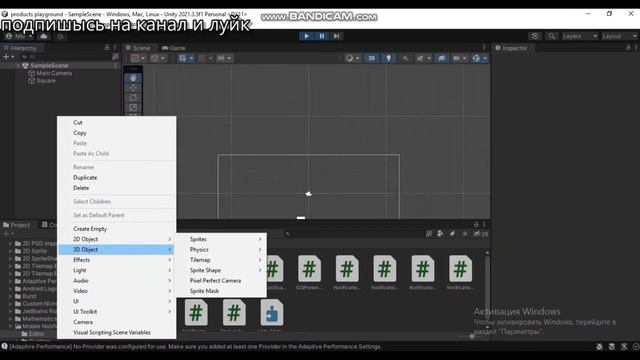Viewport: 640px width, 360px height.
Task: Open the Light submenu
Action: click(x=117, y=270)
